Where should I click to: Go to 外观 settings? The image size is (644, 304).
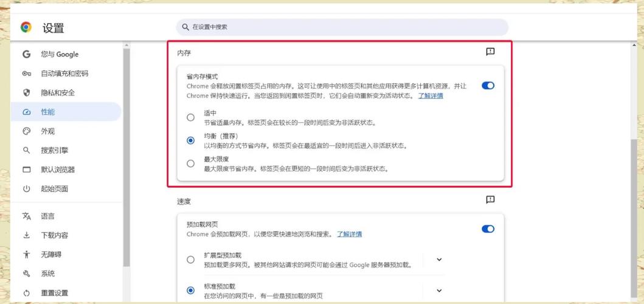click(66, 131)
